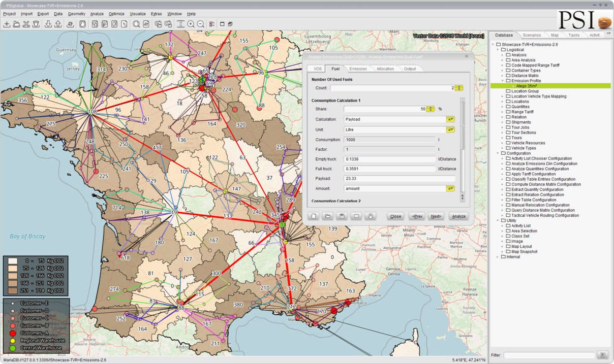The width and height of the screenshot is (614, 364).
Task: Open the Project menu
Action: pos(9,14)
